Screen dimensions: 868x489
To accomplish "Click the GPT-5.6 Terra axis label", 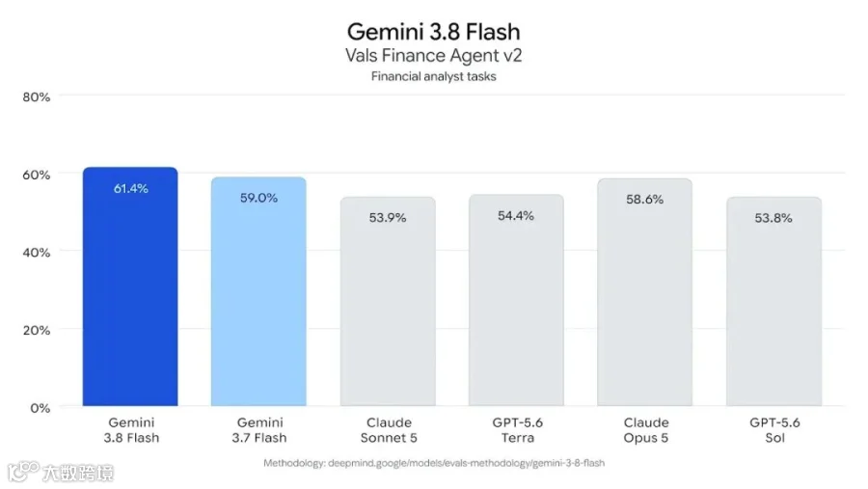I will (518, 430).
